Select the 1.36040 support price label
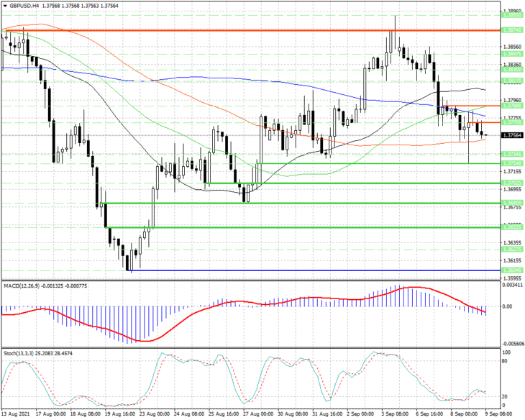This screenshot has width=525, height=420. 512,270
